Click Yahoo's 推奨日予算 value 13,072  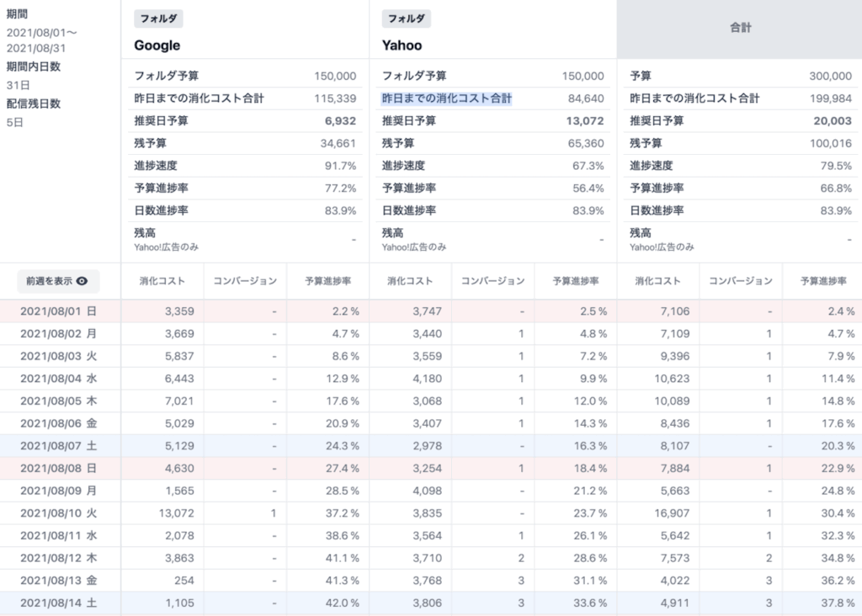point(586,121)
